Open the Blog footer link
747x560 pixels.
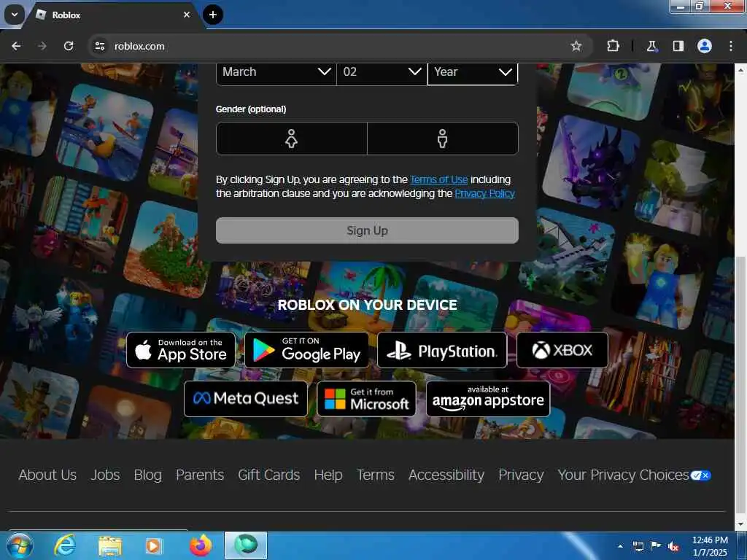click(x=147, y=475)
